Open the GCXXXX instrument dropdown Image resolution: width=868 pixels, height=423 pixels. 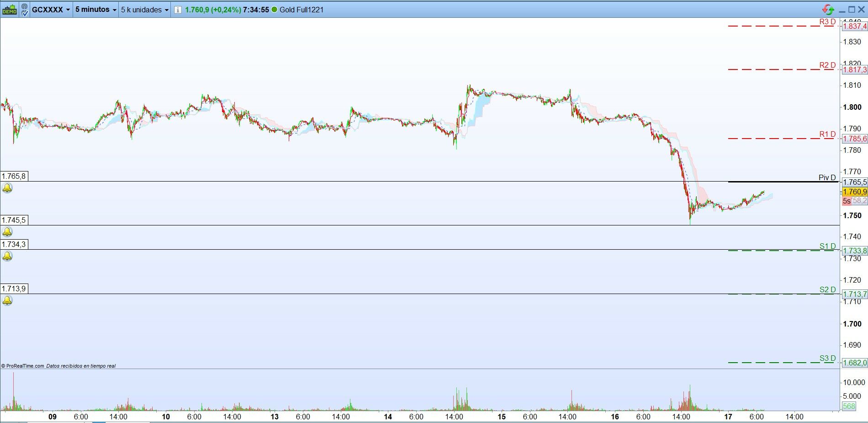[51, 9]
